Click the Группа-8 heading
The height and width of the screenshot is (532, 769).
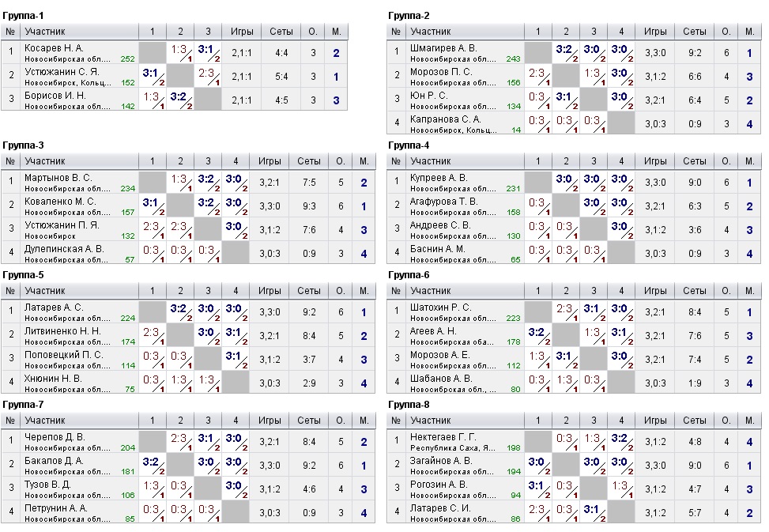pyautogui.click(x=409, y=404)
